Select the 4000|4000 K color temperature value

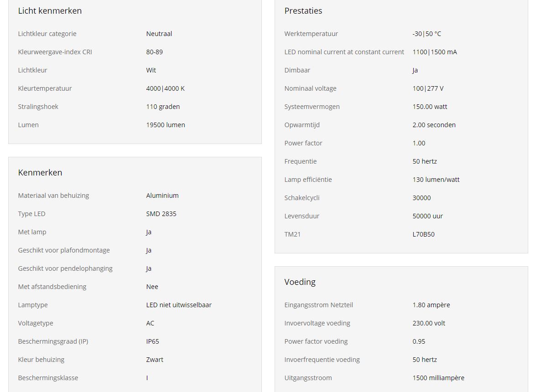pyautogui.click(x=165, y=88)
